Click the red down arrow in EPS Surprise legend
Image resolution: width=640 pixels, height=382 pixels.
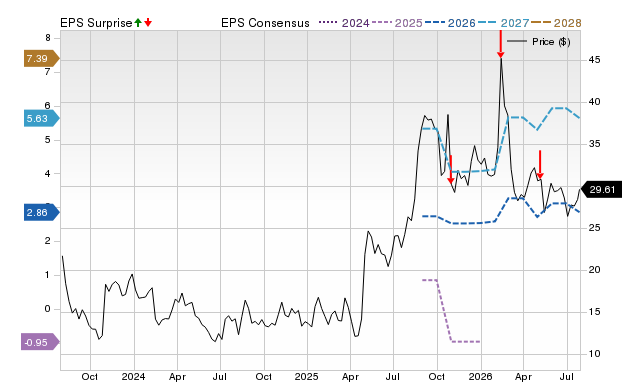coord(148,23)
